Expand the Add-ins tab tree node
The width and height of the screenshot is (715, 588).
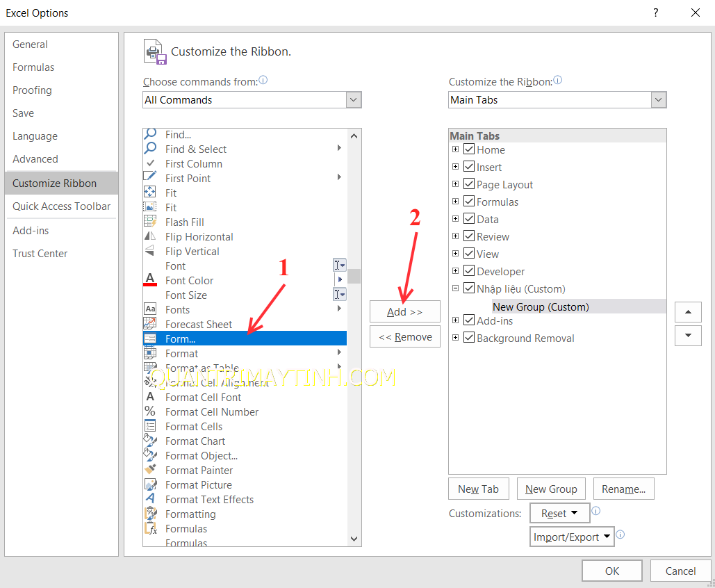pyautogui.click(x=455, y=320)
